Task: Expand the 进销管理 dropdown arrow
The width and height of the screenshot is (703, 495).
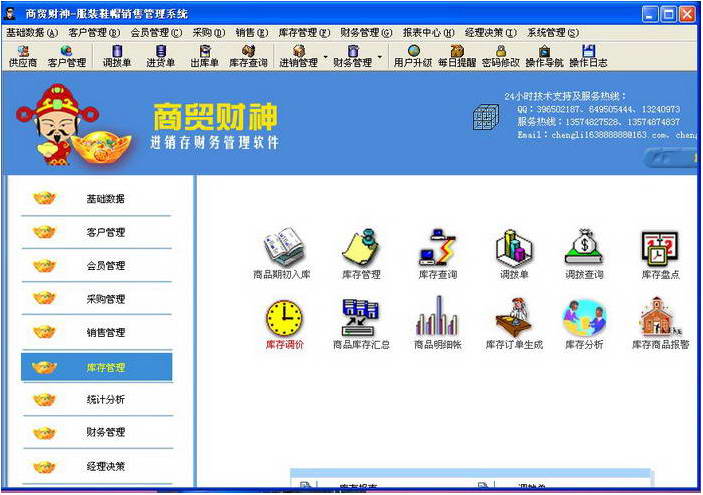Action: pyautogui.click(x=325, y=57)
